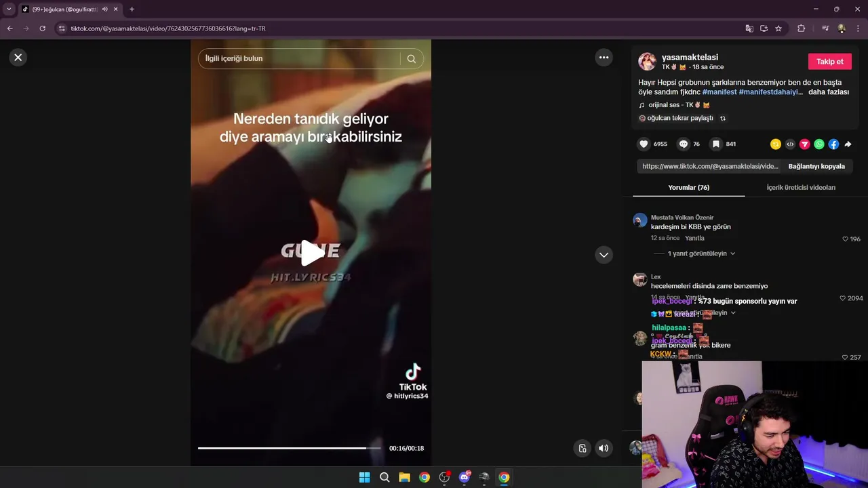Image resolution: width=868 pixels, height=488 pixels.
Task: Bookmark the video to favorites
Action: click(x=715, y=144)
